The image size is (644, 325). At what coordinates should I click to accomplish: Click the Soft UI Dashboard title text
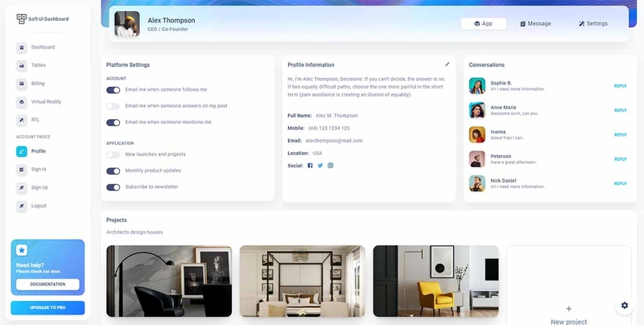(x=48, y=19)
